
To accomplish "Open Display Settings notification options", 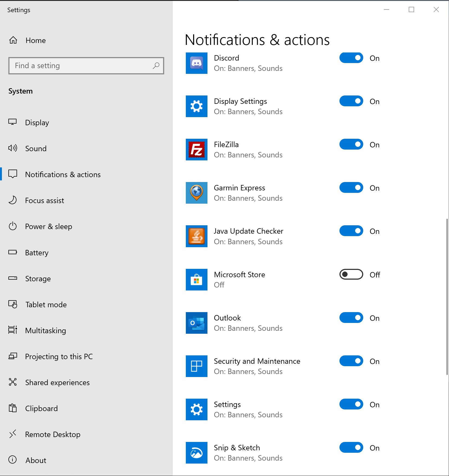I will [240, 101].
